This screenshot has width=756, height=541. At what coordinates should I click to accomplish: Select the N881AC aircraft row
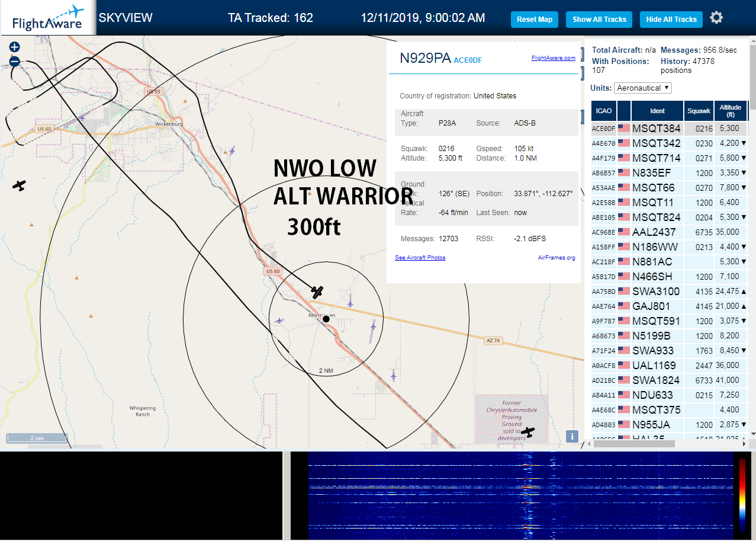tap(670, 262)
